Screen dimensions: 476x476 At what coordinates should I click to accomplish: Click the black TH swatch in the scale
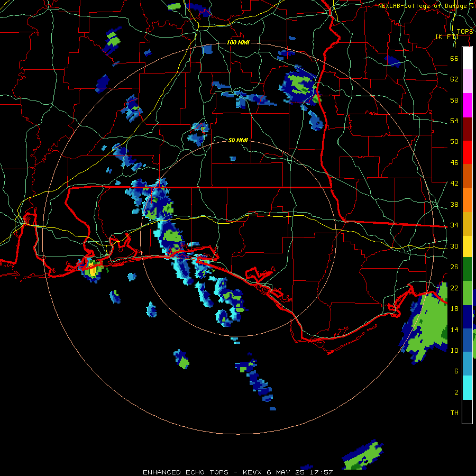coord(467,411)
